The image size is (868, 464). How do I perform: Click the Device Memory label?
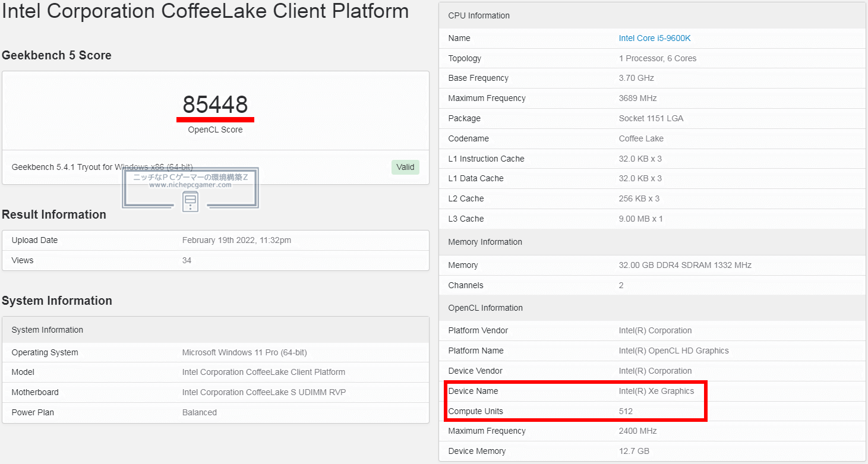[476, 451]
